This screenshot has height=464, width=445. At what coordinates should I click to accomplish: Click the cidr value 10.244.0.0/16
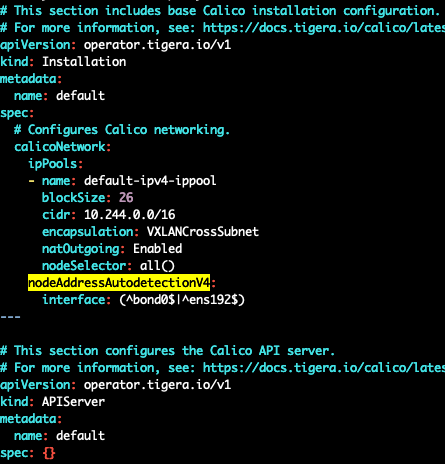coord(129,215)
